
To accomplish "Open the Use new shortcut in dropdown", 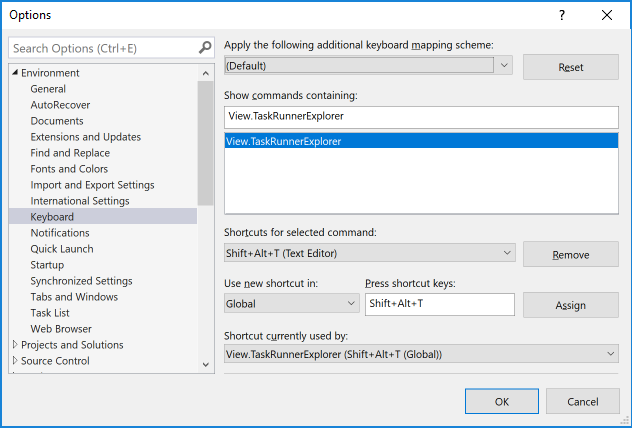I will coord(351,303).
